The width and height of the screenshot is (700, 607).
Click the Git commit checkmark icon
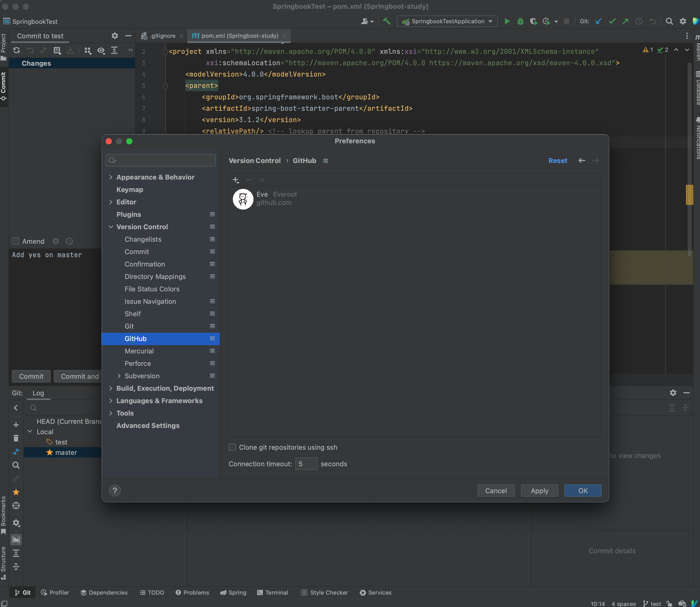click(x=612, y=21)
